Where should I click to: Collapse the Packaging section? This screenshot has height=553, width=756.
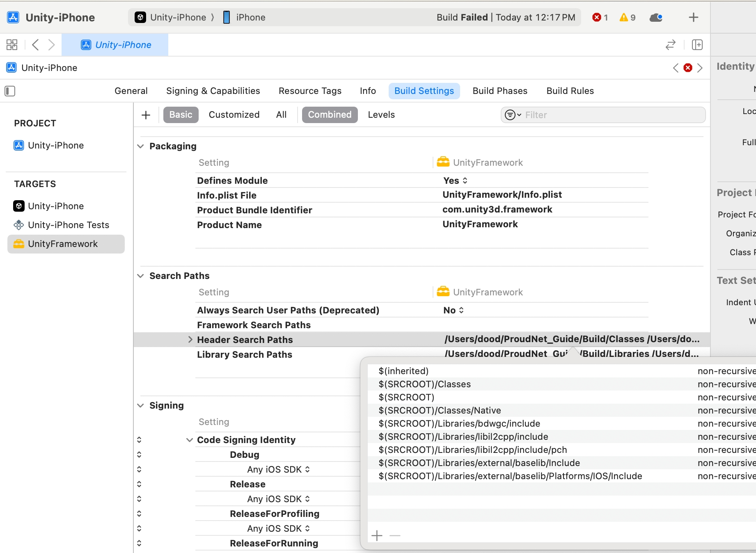pyautogui.click(x=140, y=146)
